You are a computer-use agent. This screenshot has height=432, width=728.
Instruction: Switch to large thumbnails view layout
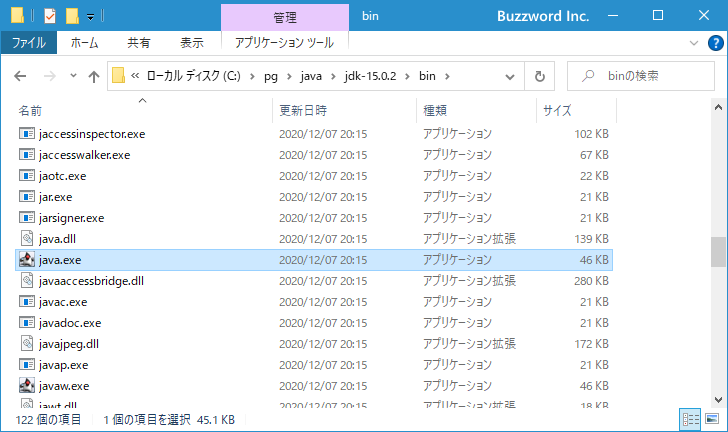pyautogui.click(x=712, y=419)
